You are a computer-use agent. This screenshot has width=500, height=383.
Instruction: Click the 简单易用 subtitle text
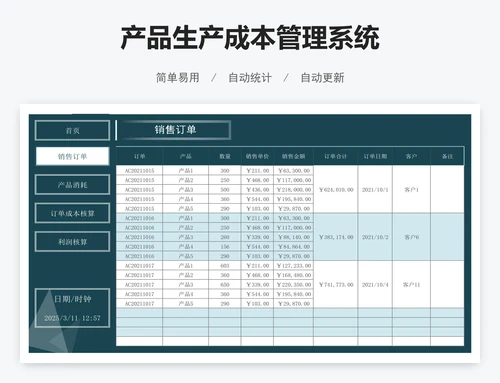(x=178, y=78)
